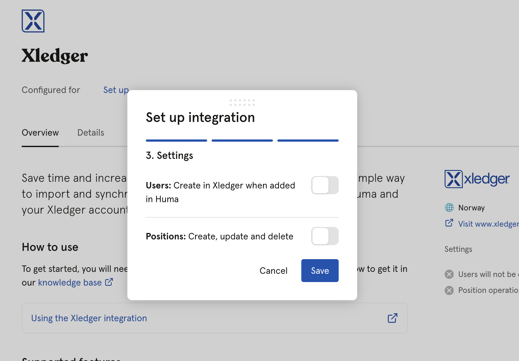The image size is (519, 361).
Task: Click the xledger brand logo in sidebar
Action: (x=477, y=179)
